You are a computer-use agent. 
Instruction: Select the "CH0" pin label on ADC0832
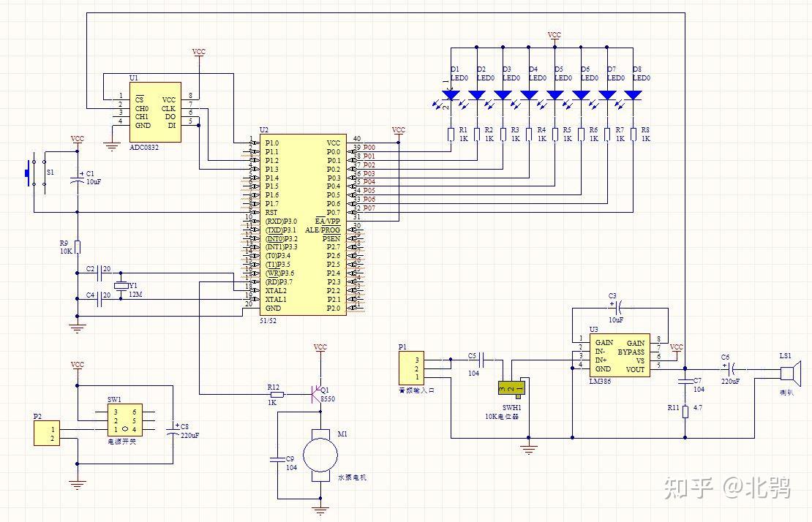[142, 109]
